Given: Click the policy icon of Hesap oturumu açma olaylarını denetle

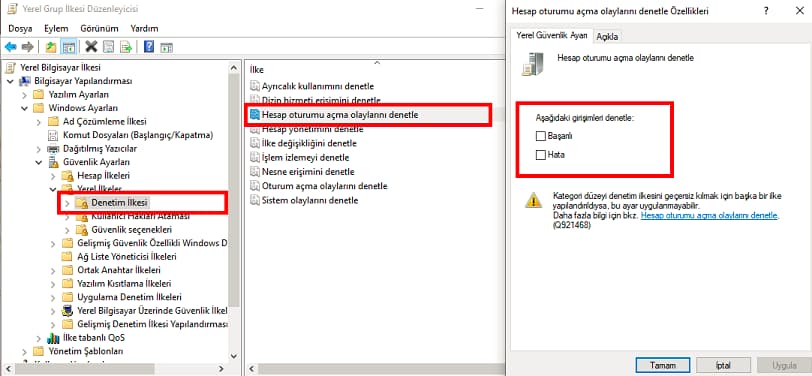Looking at the screenshot, I should [254, 114].
